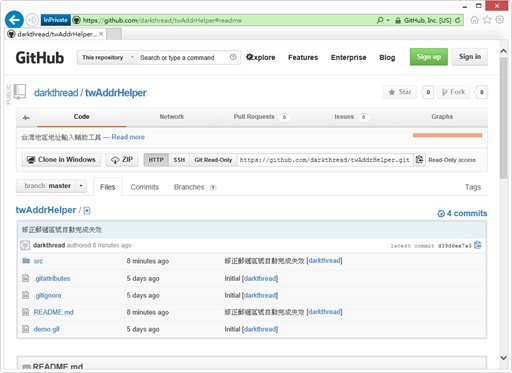This screenshot has height=373, width=512.
Task: Open the Graphs tab
Action: click(442, 117)
